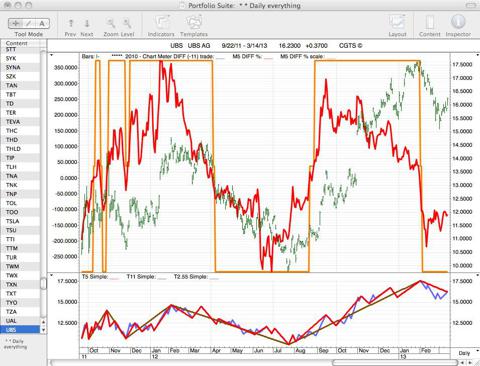Select TSLA in the symbol list

(20, 221)
